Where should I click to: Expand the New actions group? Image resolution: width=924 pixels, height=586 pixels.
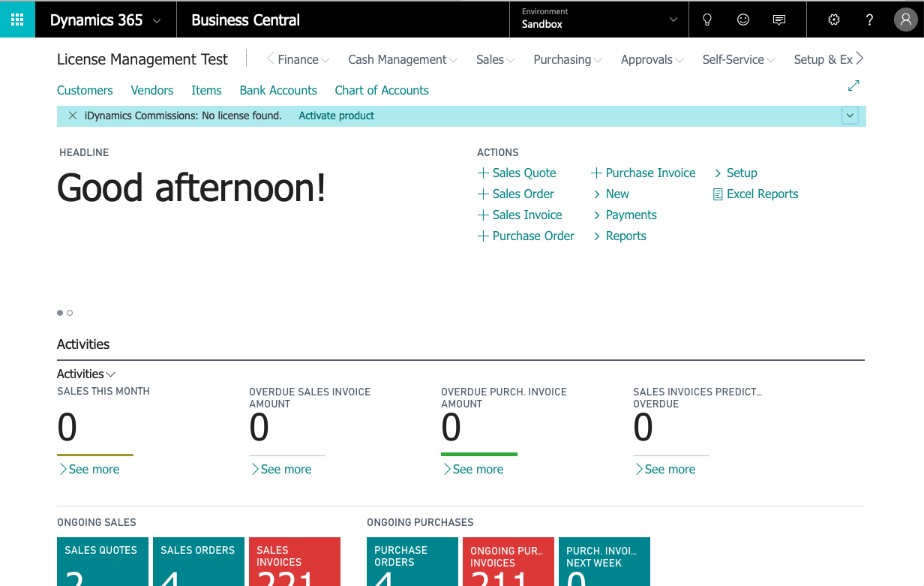610,194
